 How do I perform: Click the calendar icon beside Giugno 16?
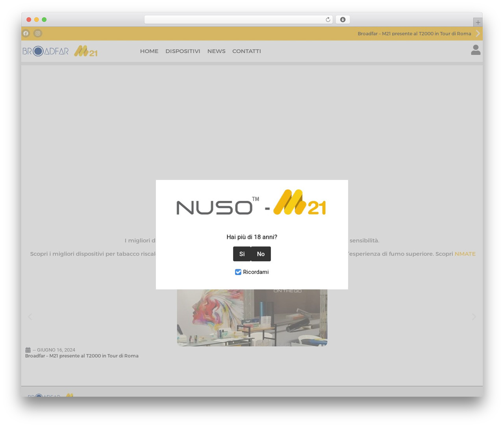point(28,350)
